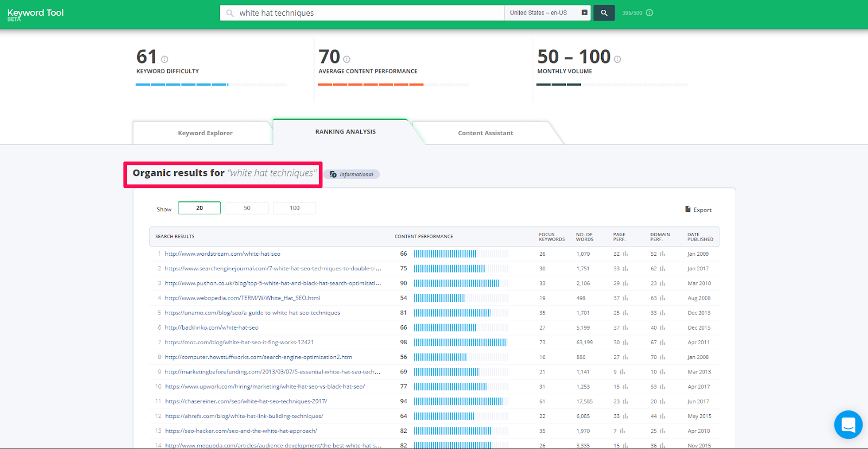The height and width of the screenshot is (449, 868).
Task: Click domain perf chart icon in ahrefs row
Action: tap(662, 416)
